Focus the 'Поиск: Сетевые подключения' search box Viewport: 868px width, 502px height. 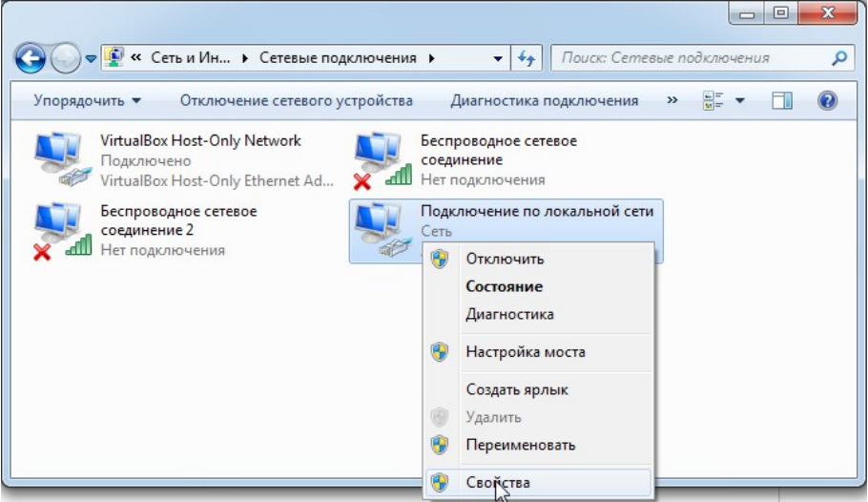pos(692,57)
